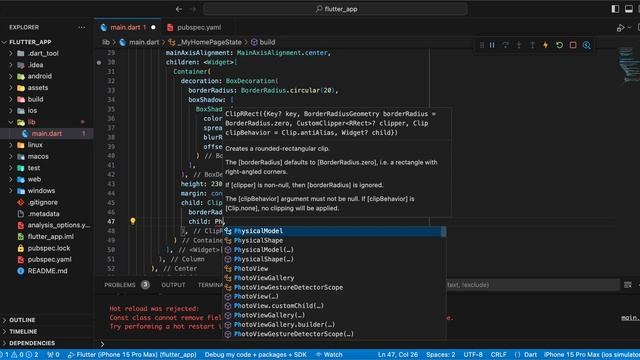Viewport: 640px width, 360px height.
Task: Grab the debug toolbar drag handle
Action: click(482, 45)
